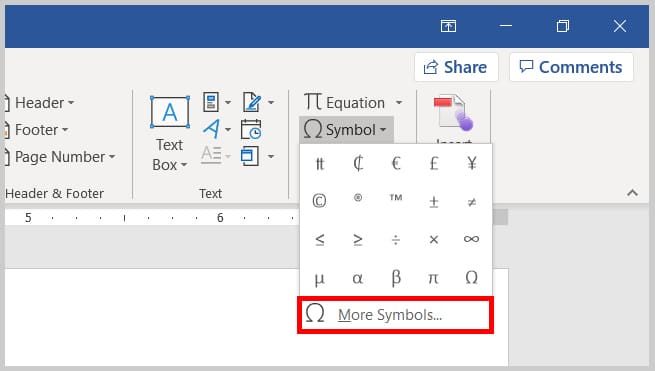The image size is (655, 371).
Task: Expand the Quick Parts dropdown arrow
Action: (228, 102)
